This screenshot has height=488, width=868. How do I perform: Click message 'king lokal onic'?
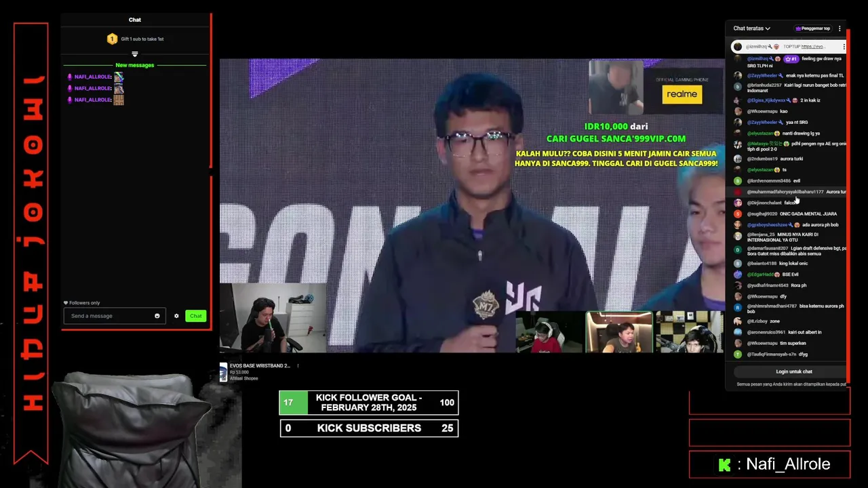[x=793, y=264]
